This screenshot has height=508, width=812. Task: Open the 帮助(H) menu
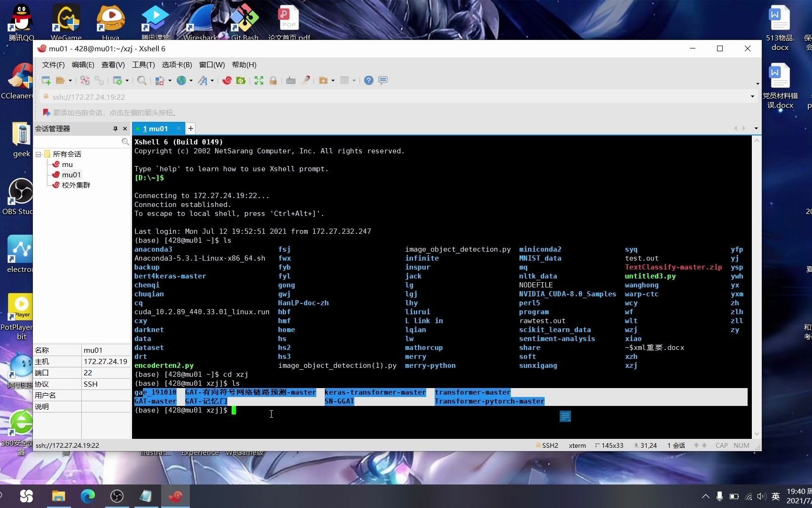point(244,65)
